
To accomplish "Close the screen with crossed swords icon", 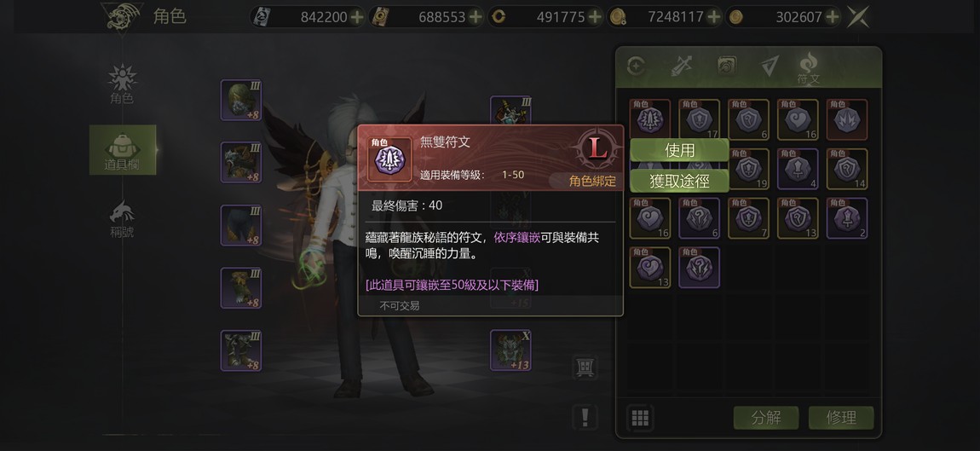I will [x=858, y=17].
